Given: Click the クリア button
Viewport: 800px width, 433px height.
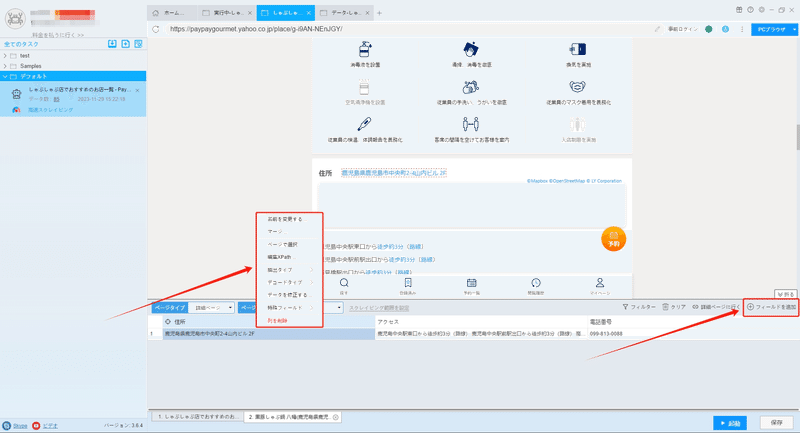Looking at the screenshot, I should [674, 307].
